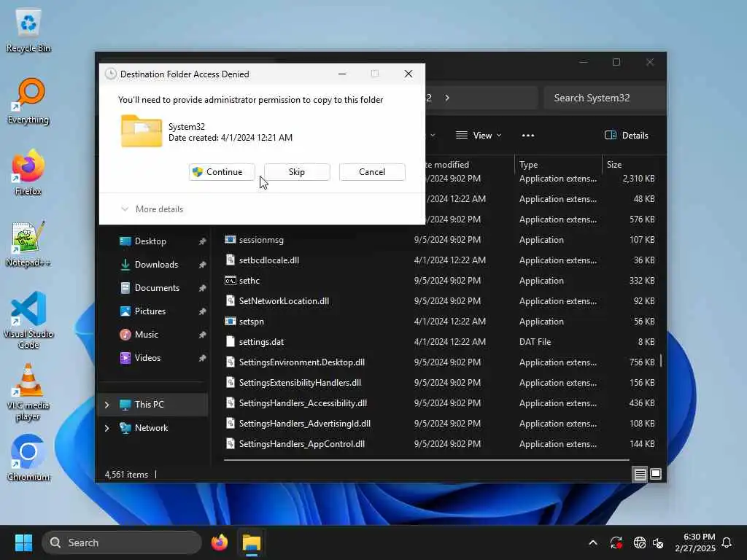
Task: Switch to details list view layout
Action: [x=640, y=474]
